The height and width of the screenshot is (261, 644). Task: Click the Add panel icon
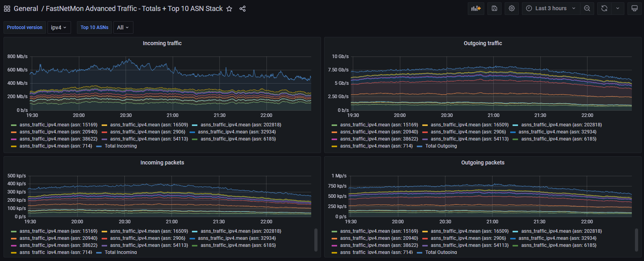[x=476, y=8]
